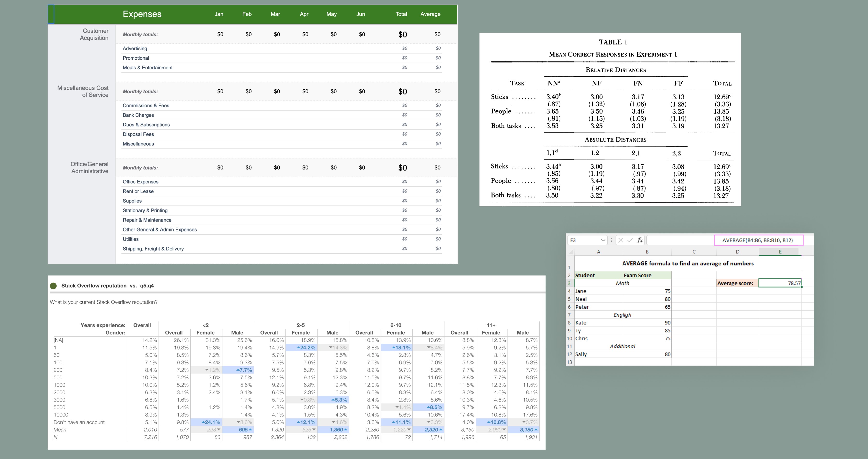
Task: Select column A header in Excel sheet
Action: coord(598,252)
